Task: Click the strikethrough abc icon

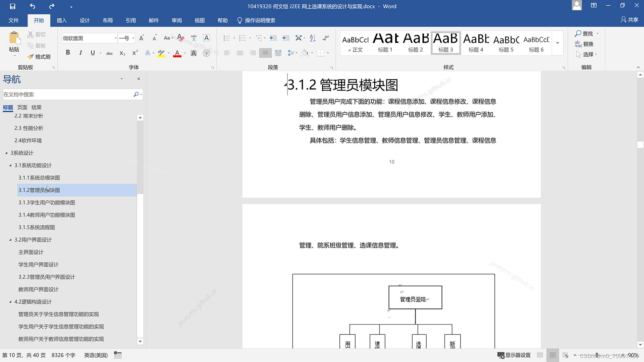Action: (x=109, y=53)
